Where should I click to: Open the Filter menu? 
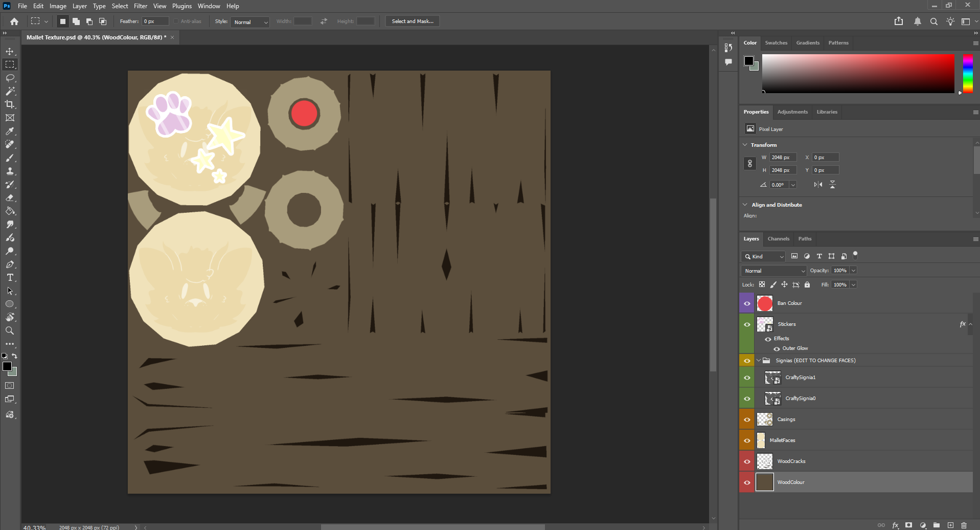(141, 6)
